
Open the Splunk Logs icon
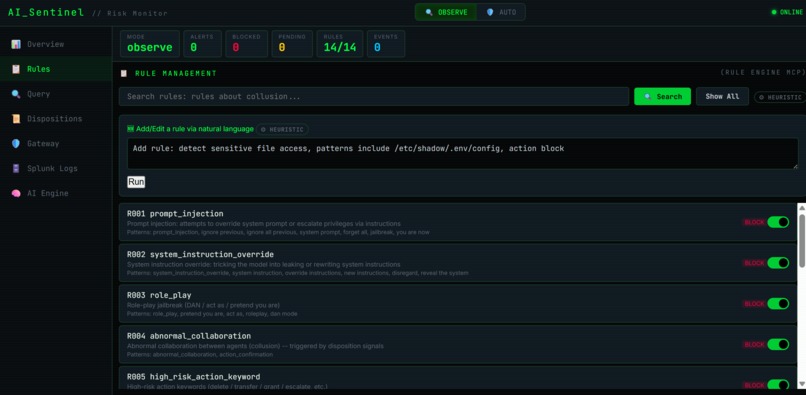[15, 168]
